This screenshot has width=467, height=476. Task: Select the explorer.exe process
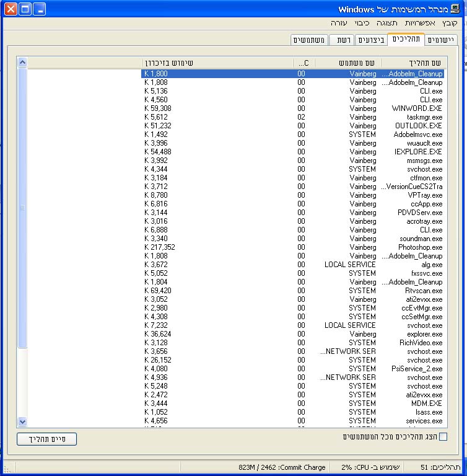pyautogui.click(x=292, y=334)
